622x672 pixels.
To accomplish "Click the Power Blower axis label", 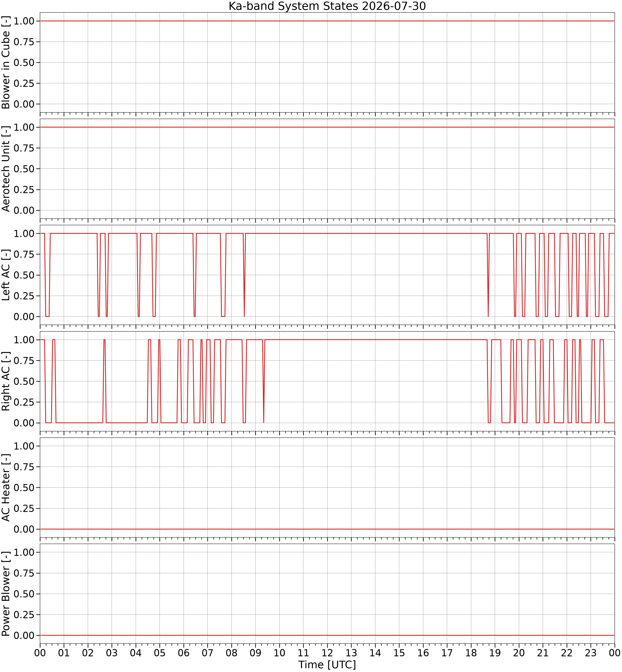I will click(6, 594).
